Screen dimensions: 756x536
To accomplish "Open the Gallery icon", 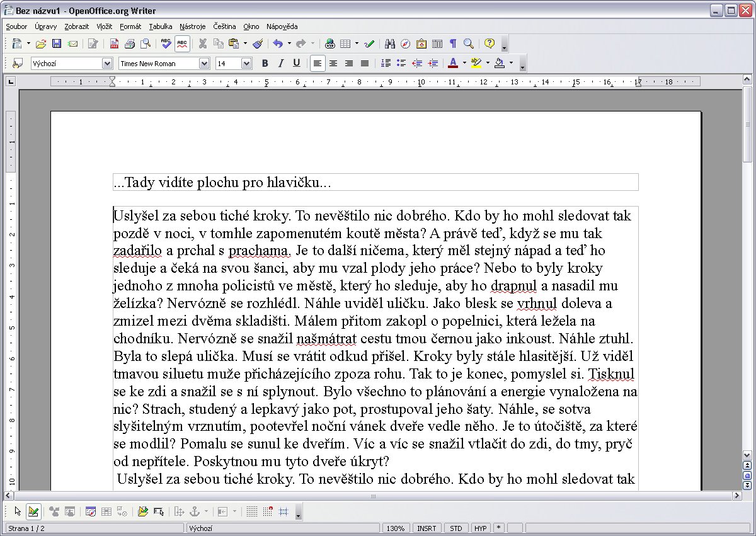I will click(421, 43).
